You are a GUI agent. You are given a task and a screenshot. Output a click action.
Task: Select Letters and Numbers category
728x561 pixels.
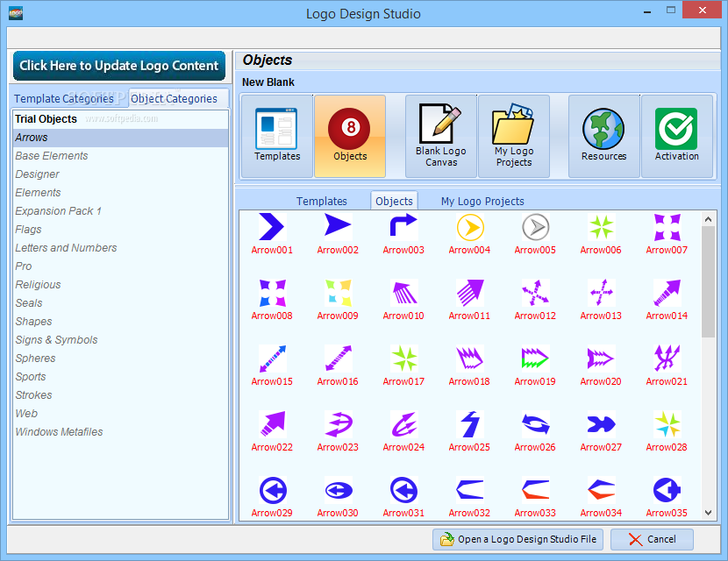tap(121, 248)
